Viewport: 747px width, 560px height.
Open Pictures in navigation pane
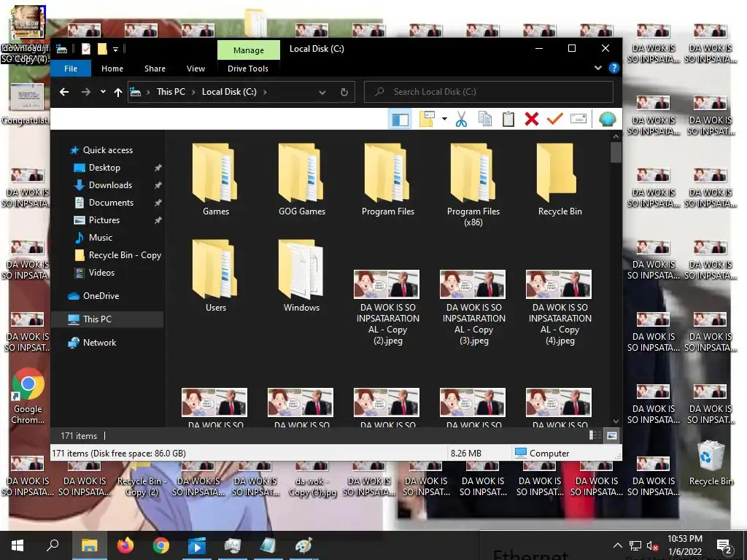coord(104,220)
